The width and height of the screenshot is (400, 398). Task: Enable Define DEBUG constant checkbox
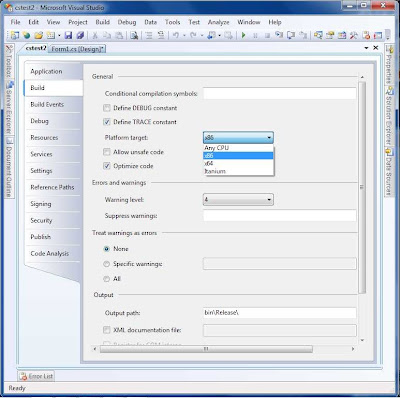(x=107, y=108)
